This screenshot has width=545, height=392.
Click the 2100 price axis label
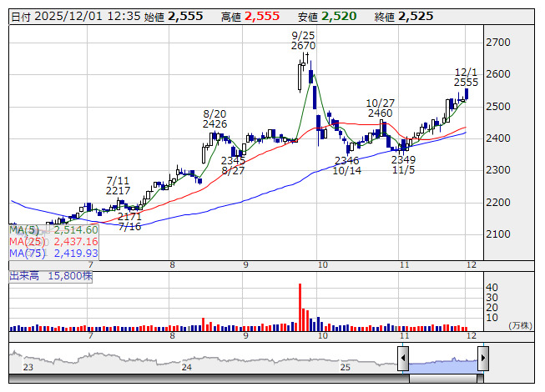[x=498, y=234]
